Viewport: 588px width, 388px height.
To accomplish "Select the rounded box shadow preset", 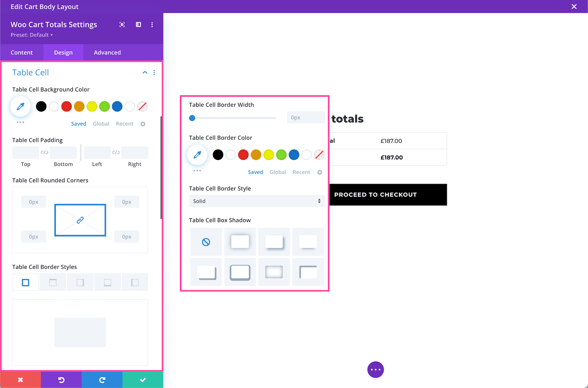I will [x=240, y=272].
